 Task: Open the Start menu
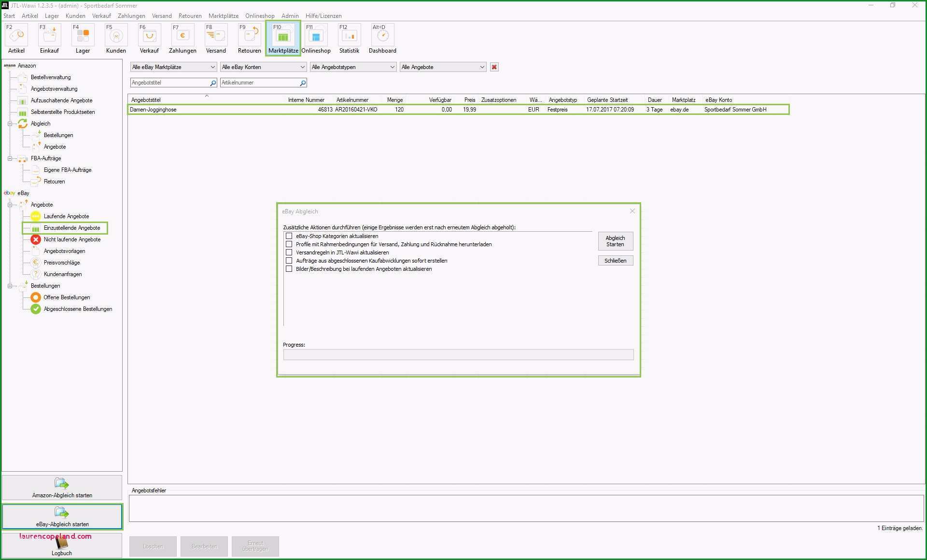(9, 16)
